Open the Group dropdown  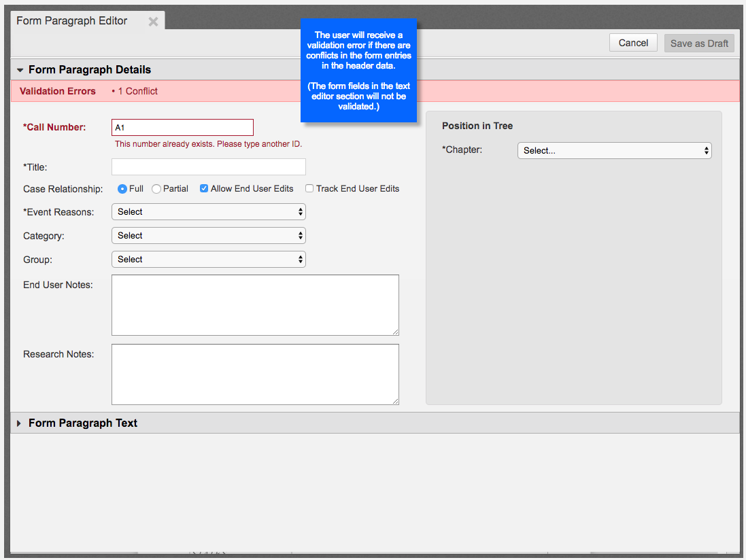pyautogui.click(x=208, y=260)
